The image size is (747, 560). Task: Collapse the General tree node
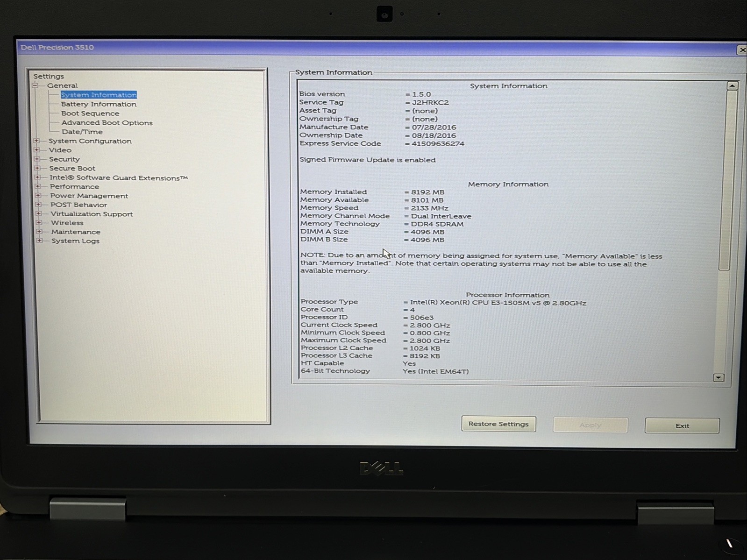tap(36, 85)
